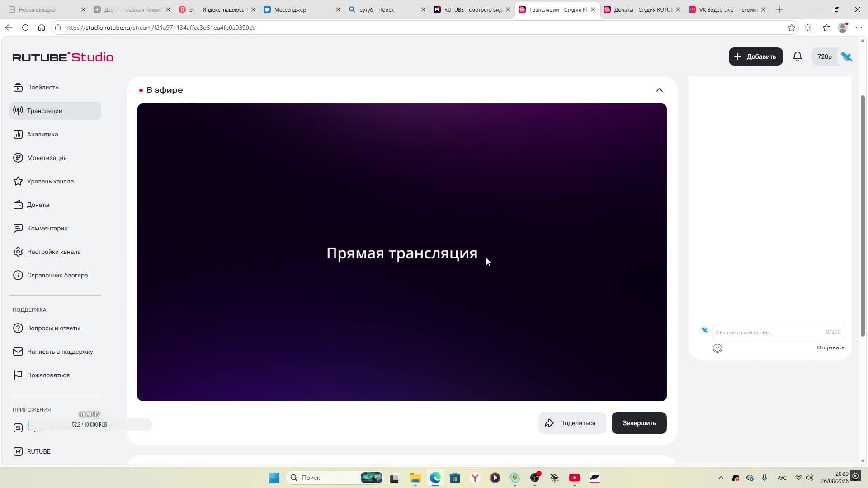Image resolution: width=868 pixels, height=488 pixels.
Task: Open the emoji picker in chat
Action: (717, 348)
